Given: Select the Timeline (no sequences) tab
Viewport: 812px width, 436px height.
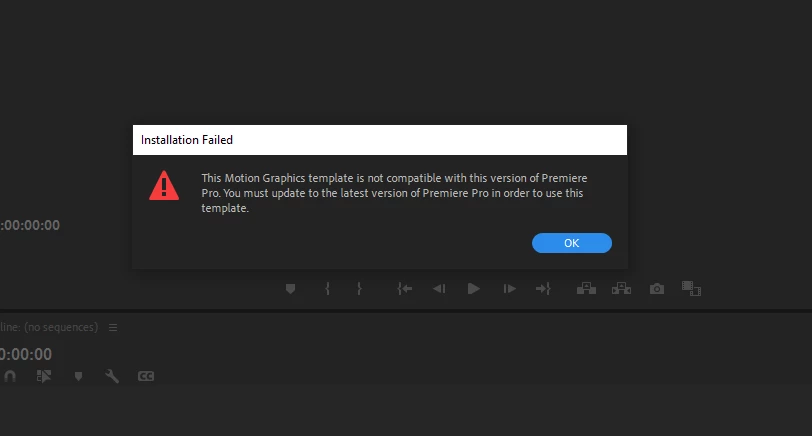Looking at the screenshot, I should pyautogui.click(x=49, y=327).
